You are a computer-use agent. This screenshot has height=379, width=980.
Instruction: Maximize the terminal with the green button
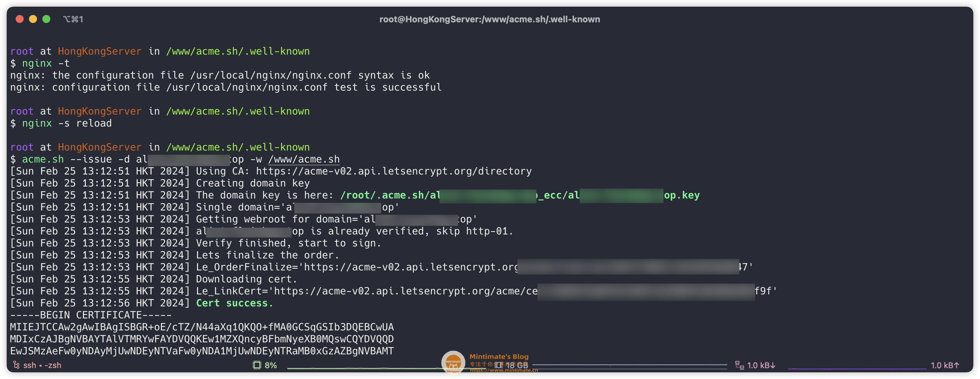tap(46, 19)
